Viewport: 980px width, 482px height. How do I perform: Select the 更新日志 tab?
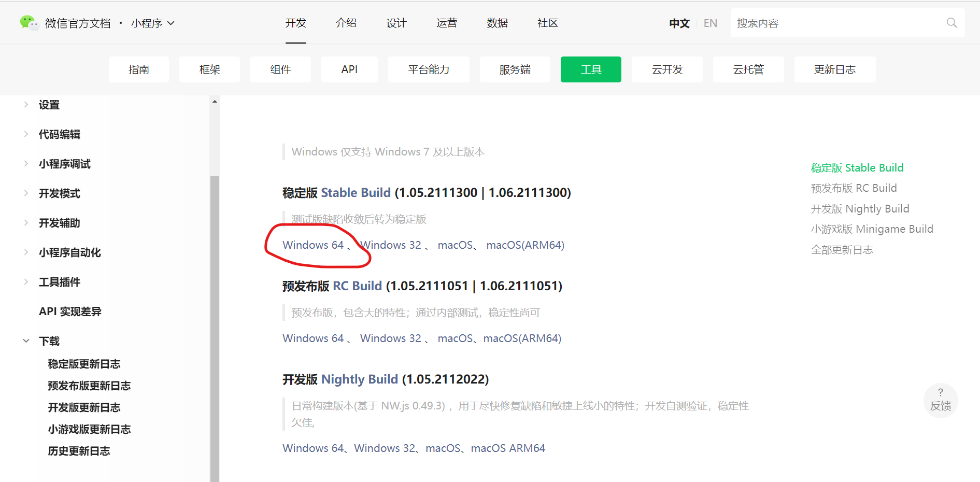point(835,69)
